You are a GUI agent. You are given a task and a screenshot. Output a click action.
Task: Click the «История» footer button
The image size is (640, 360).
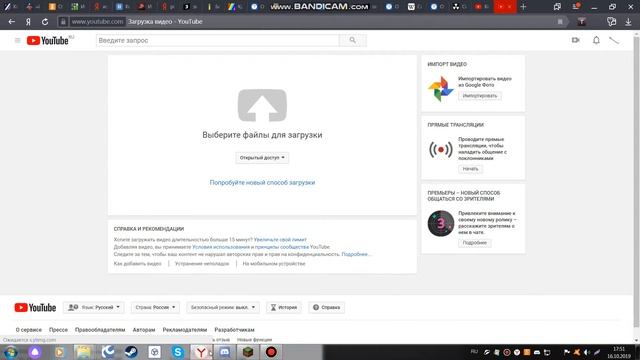284,307
